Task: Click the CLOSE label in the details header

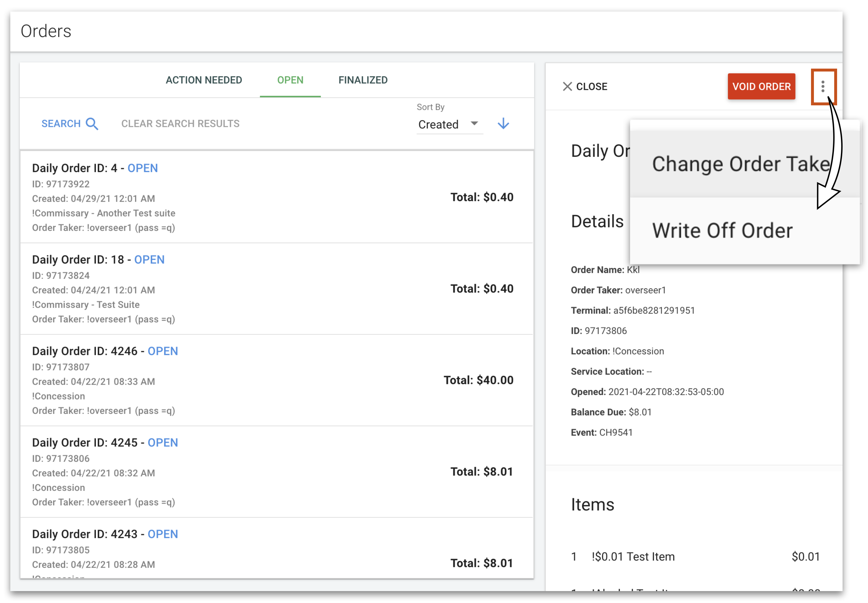Action: point(592,87)
